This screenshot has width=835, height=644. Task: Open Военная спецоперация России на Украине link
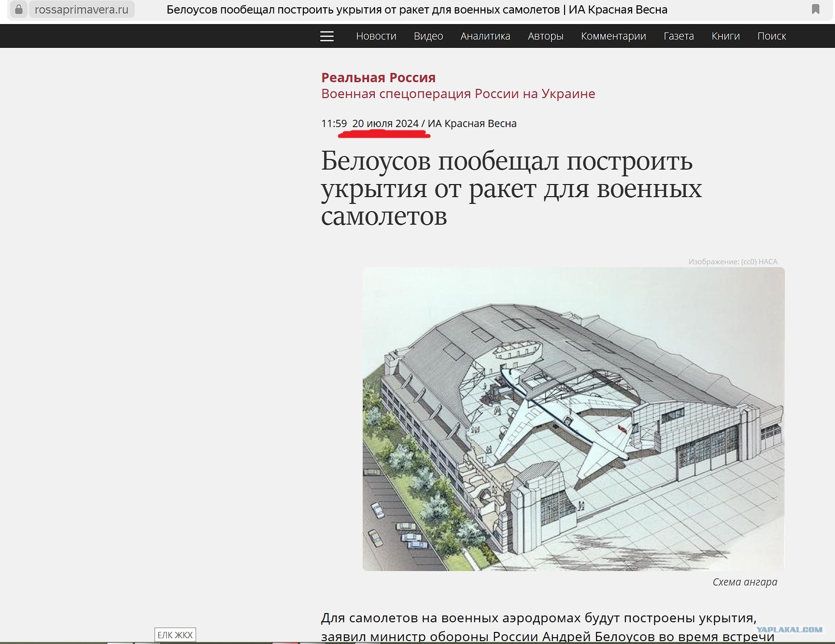[x=458, y=94]
